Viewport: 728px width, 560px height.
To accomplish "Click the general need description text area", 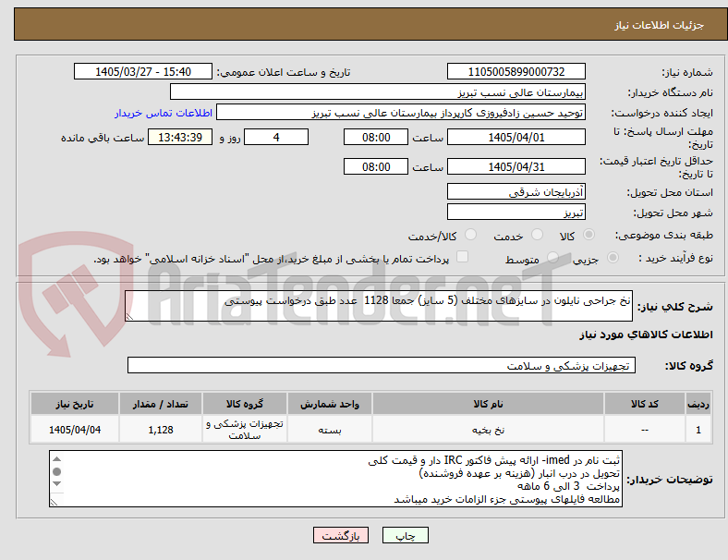I will pos(379,306).
